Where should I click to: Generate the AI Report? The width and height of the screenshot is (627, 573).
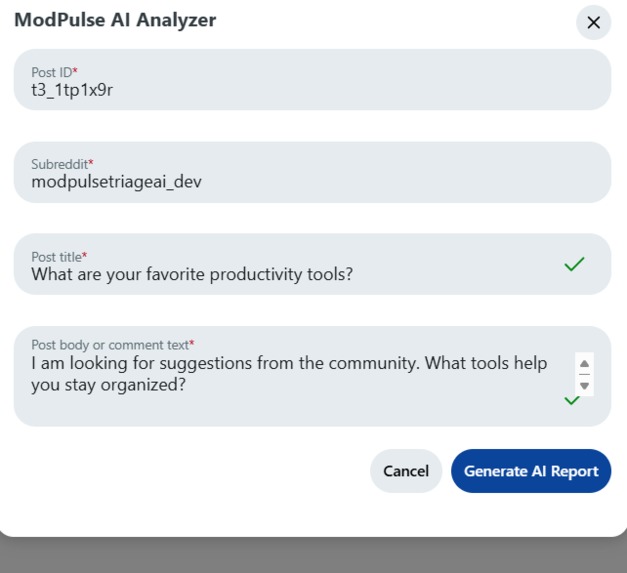click(x=531, y=471)
